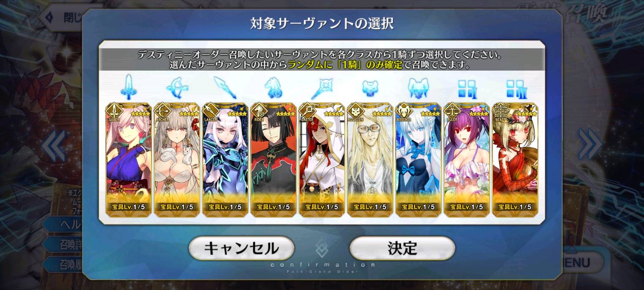The height and width of the screenshot is (290, 644).
Task: Pick the SABER servant card
Action: pyautogui.click(x=128, y=160)
